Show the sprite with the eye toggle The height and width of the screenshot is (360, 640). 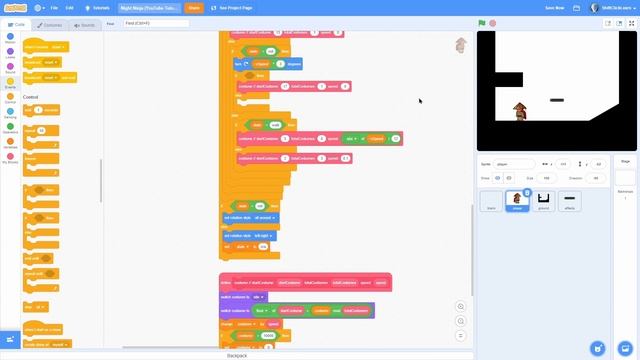498,178
